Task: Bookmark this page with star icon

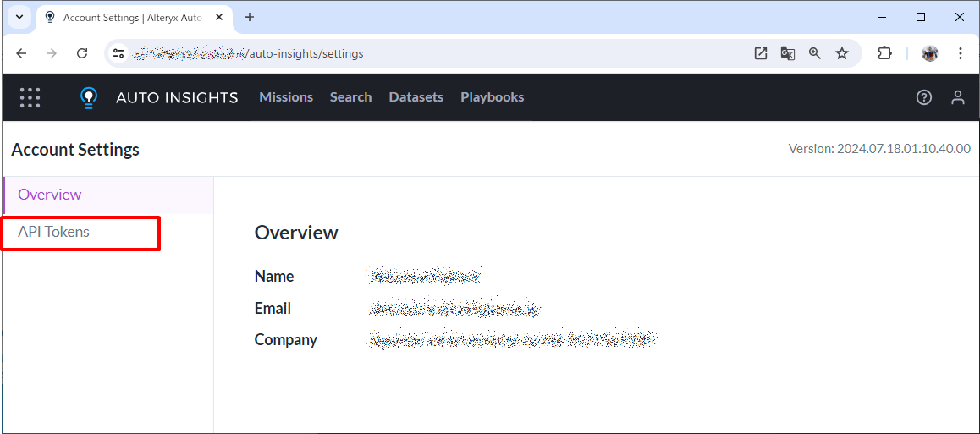Action: click(x=842, y=53)
